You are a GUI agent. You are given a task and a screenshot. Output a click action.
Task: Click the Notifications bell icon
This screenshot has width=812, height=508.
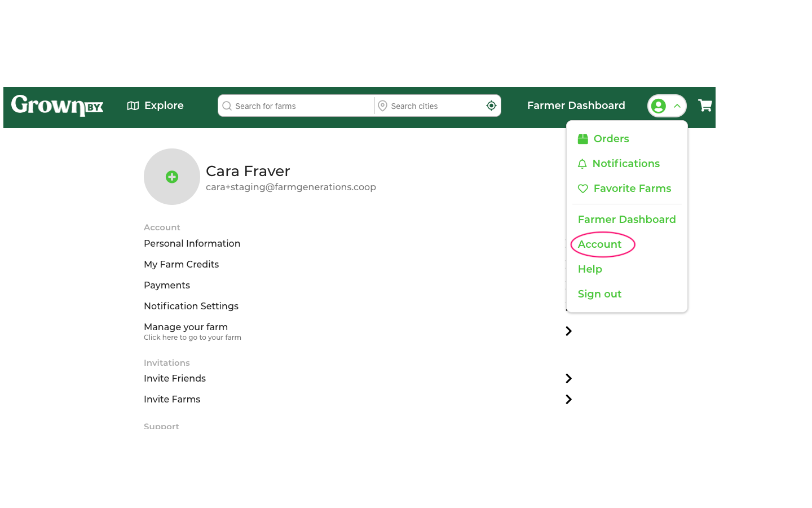(x=582, y=164)
